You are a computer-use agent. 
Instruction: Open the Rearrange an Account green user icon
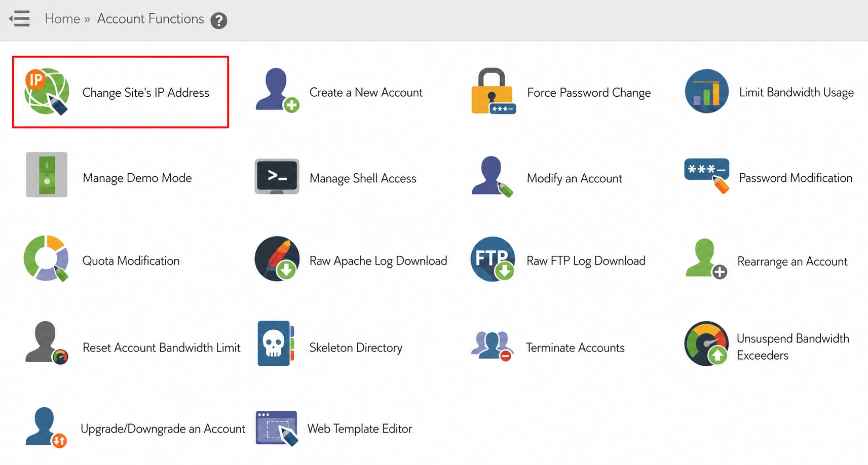tap(706, 259)
